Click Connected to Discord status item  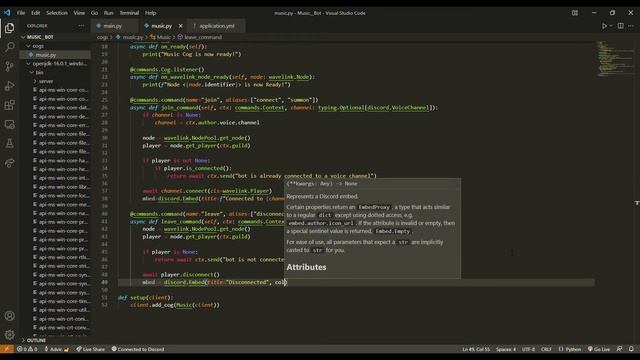click(x=138, y=349)
